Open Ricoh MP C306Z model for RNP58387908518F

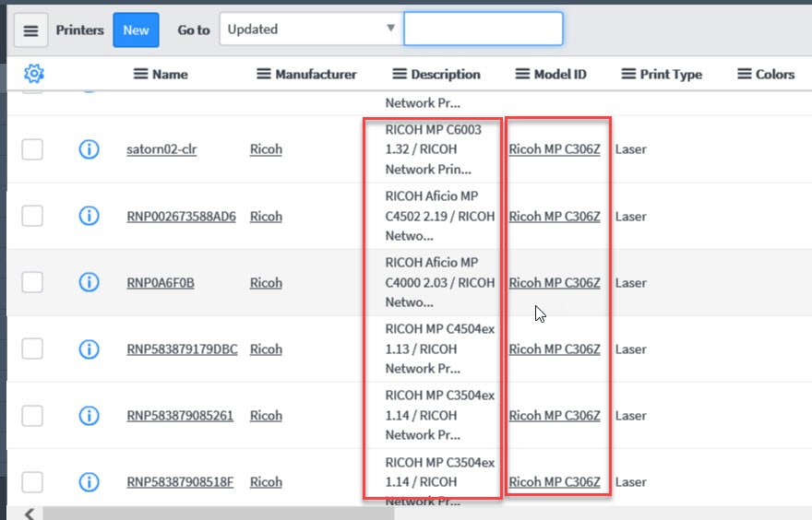(555, 482)
